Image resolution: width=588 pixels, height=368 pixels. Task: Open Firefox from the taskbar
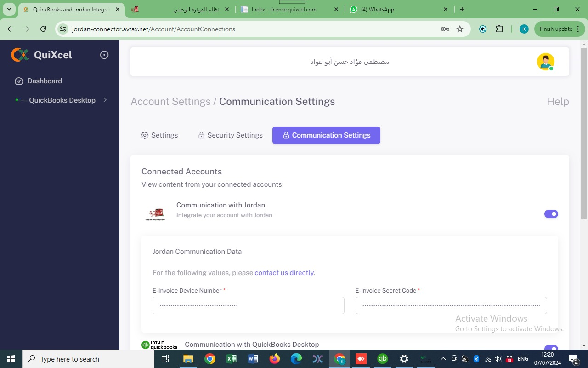coord(275,359)
